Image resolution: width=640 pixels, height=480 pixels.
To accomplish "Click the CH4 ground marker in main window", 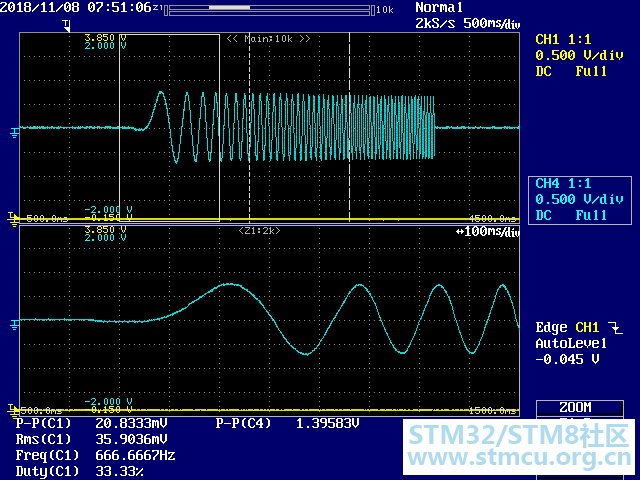I will point(12,216).
